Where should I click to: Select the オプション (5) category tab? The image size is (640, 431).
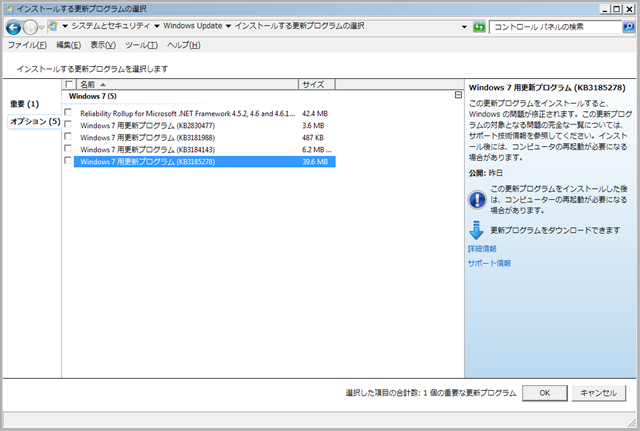[x=35, y=122]
